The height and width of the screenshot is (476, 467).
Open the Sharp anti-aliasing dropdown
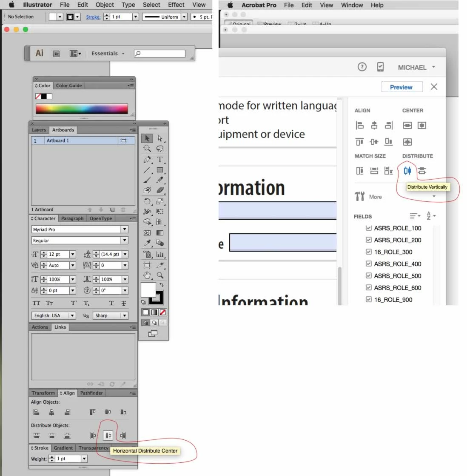(x=125, y=315)
